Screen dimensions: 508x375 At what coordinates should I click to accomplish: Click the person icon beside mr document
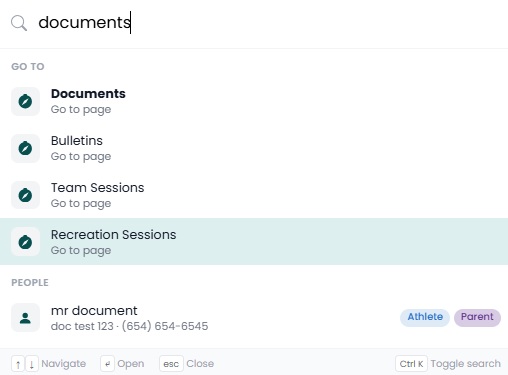[25, 318]
